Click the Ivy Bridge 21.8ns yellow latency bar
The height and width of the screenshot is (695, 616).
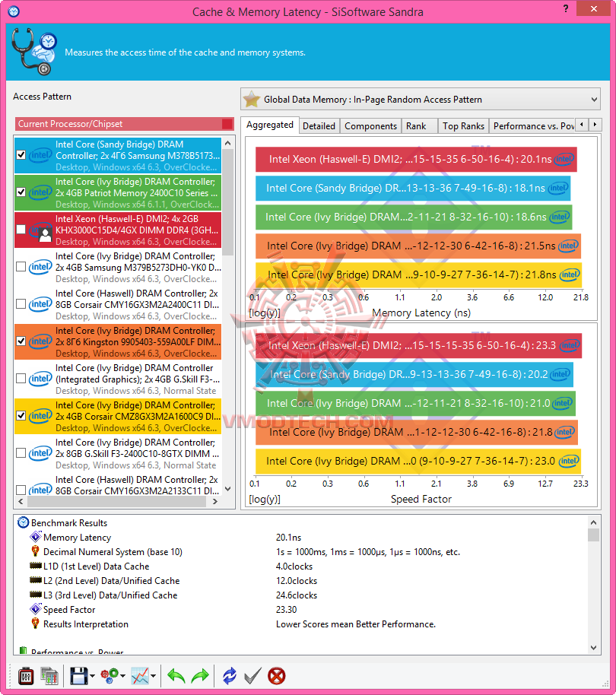click(x=418, y=275)
